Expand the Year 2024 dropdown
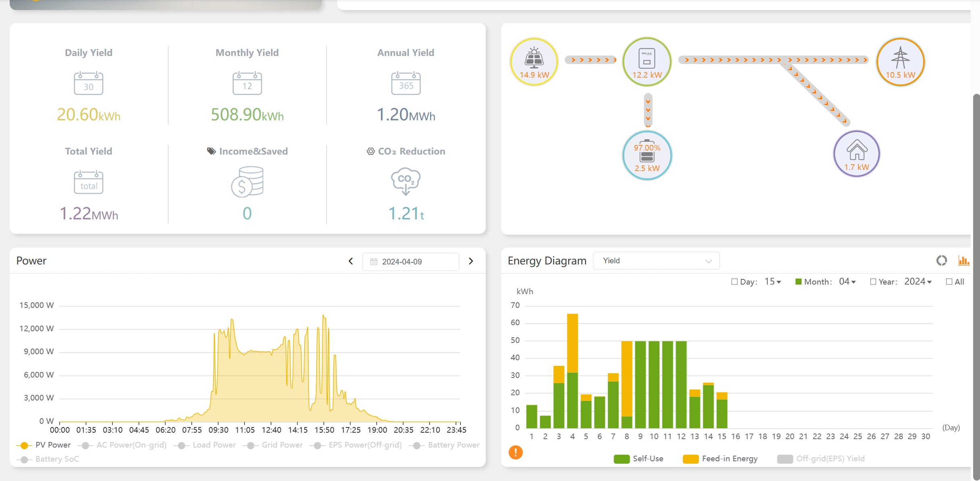The width and height of the screenshot is (980, 481). point(918,282)
